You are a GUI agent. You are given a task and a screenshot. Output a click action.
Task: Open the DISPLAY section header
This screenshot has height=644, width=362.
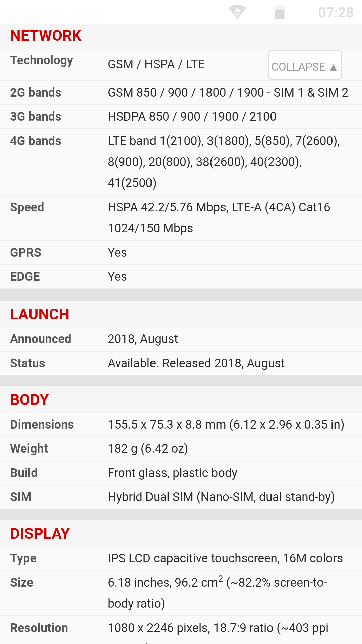40,534
